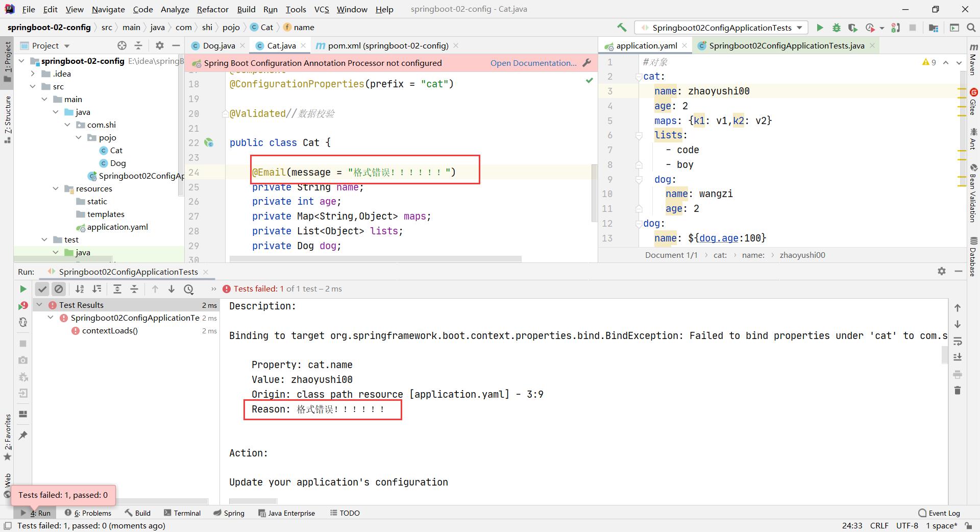Click the Locate file target icon in Project panel

point(121,45)
